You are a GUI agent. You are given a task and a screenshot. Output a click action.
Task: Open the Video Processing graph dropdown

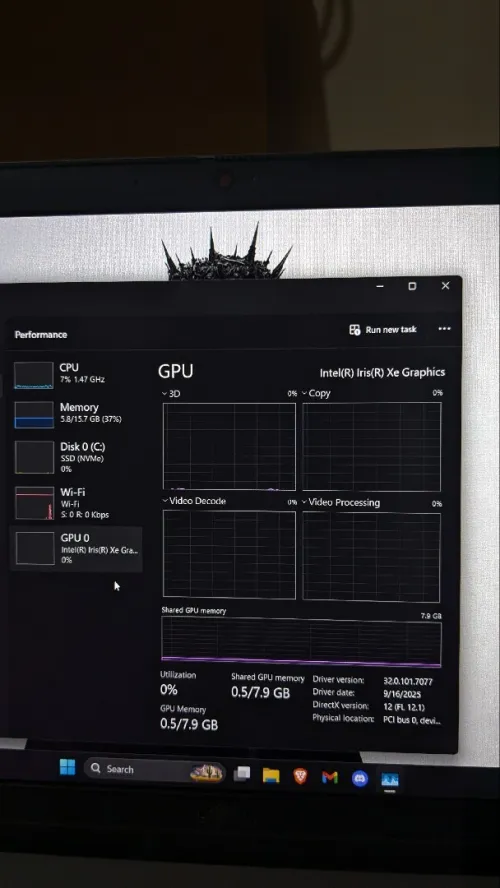tap(340, 503)
